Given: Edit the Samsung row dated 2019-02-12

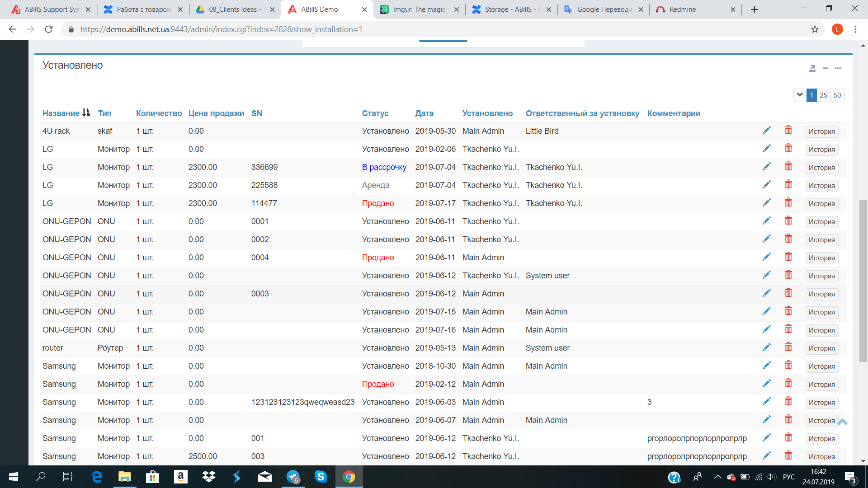Looking at the screenshot, I should (x=766, y=384).
